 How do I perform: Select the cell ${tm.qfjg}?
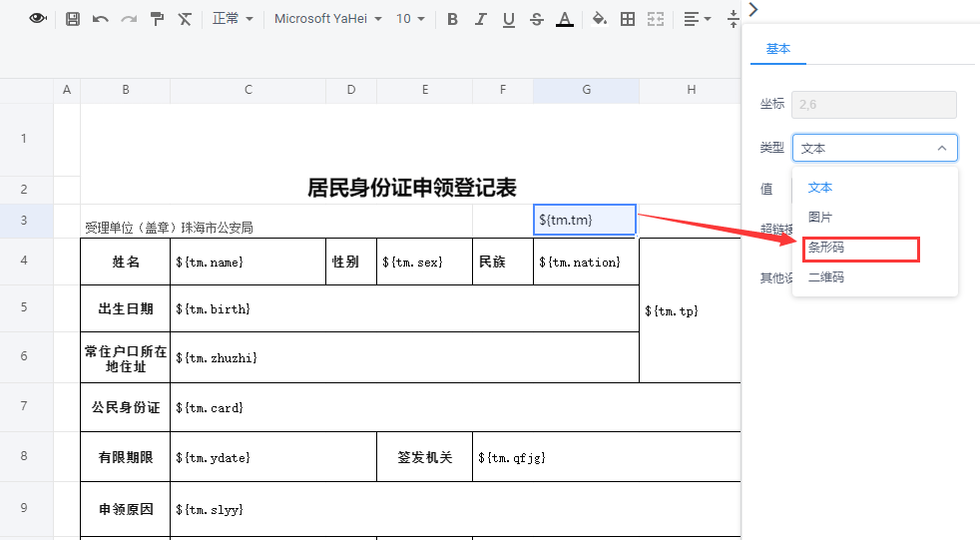[607, 457]
